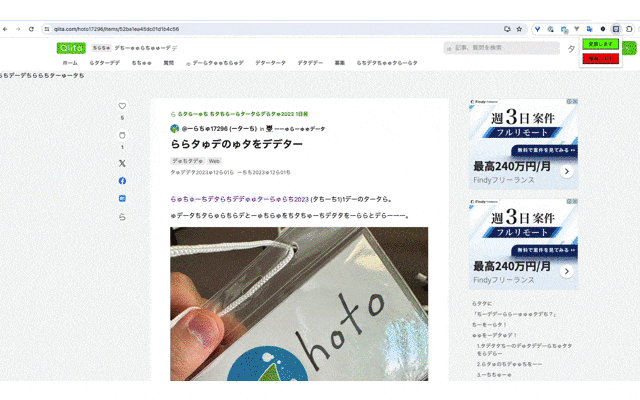Open the Extensions puzzle-piece menu

click(x=629, y=29)
